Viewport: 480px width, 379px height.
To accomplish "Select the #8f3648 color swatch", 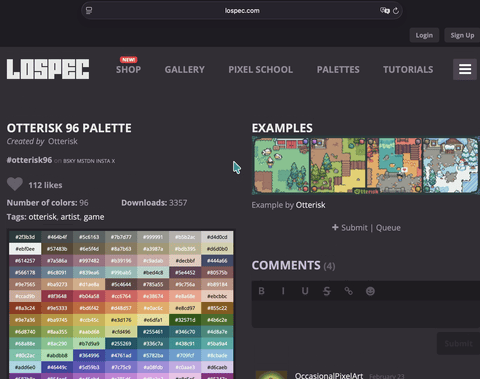I will coord(57,296).
